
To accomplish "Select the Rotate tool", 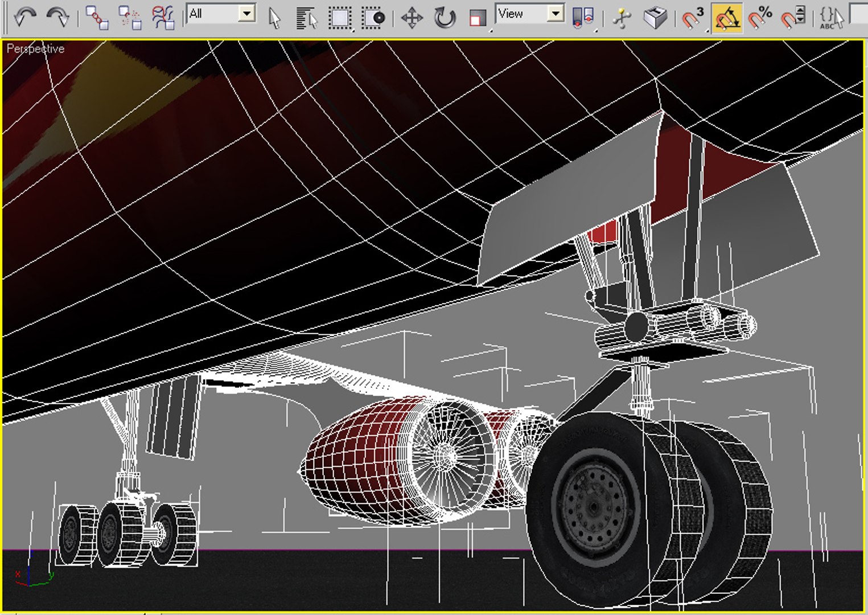I will [x=445, y=18].
